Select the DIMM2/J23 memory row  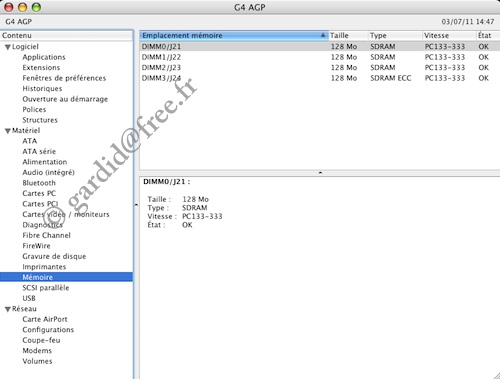pyautogui.click(x=320, y=68)
